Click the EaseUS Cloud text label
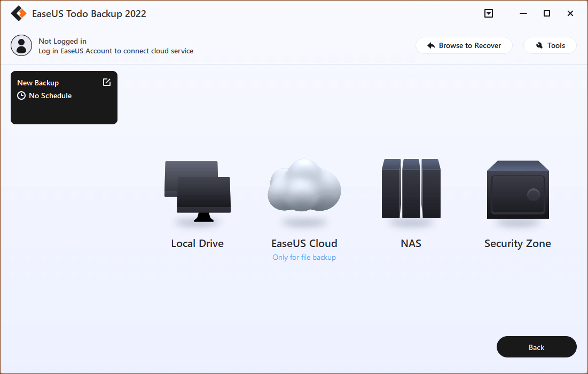This screenshot has width=588, height=374. click(x=304, y=244)
